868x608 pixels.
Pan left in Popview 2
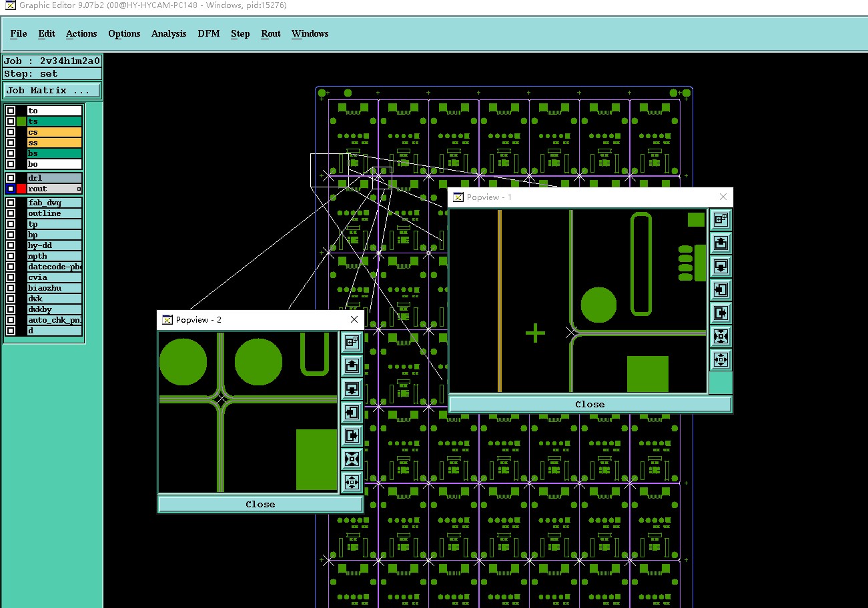(x=352, y=412)
